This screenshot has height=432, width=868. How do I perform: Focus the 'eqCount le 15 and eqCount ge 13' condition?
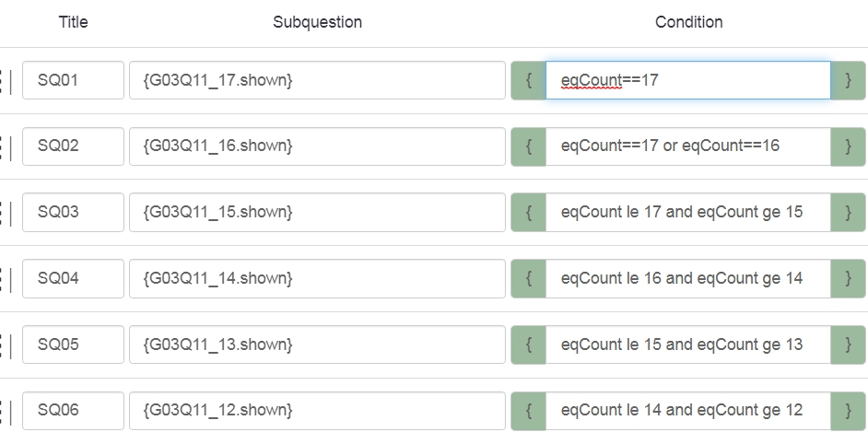pos(687,344)
